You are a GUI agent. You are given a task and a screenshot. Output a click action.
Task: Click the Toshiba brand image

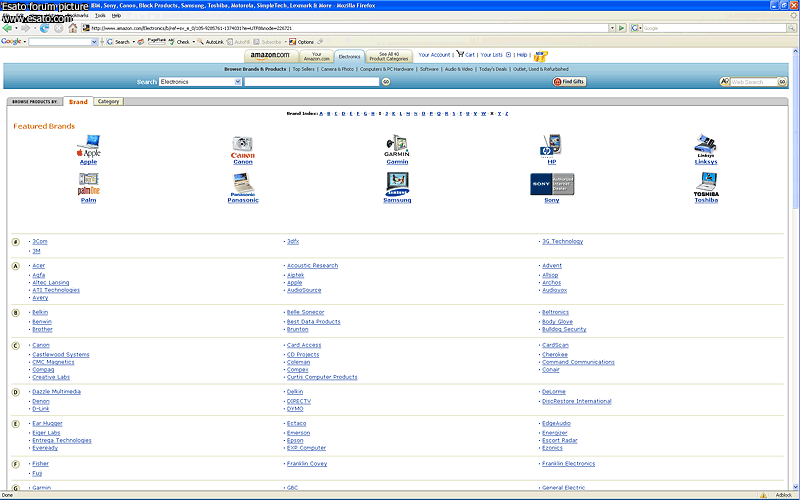pos(706,184)
